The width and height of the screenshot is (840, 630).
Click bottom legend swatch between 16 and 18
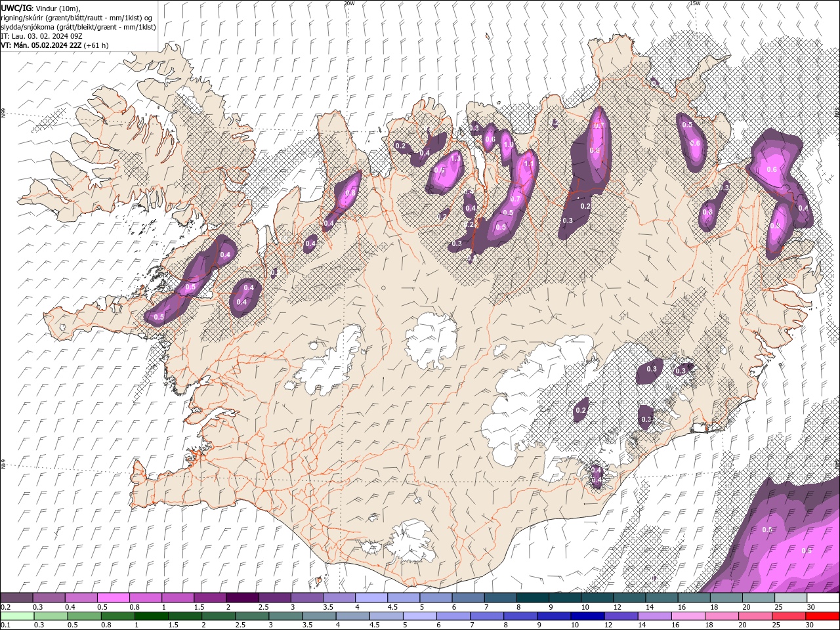pos(687,616)
